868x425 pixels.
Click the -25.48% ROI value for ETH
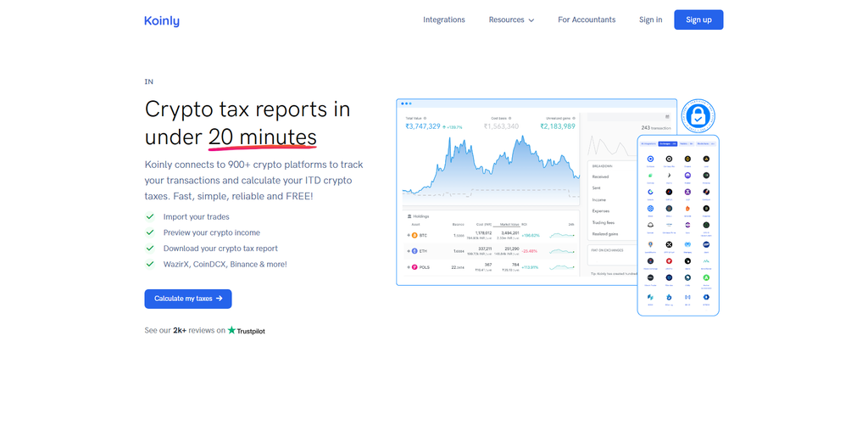(530, 251)
